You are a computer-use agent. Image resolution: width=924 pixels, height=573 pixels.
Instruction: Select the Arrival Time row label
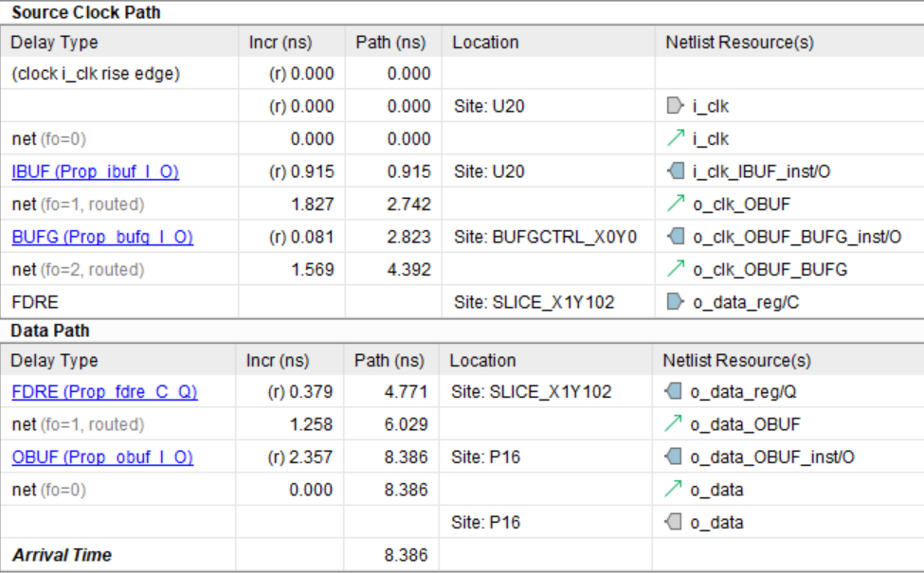pyautogui.click(x=62, y=555)
